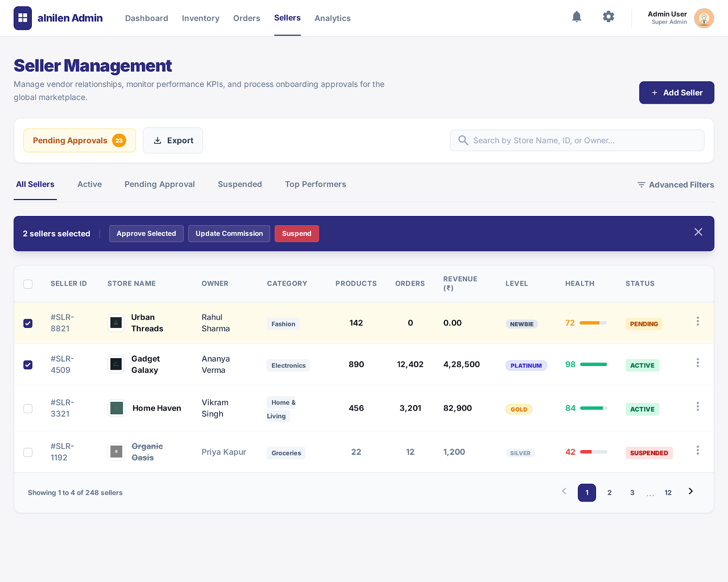This screenshot has height=582, width=728.
Task: Click Gadget Galaxy's health progress bar
Action: [593, 364]
